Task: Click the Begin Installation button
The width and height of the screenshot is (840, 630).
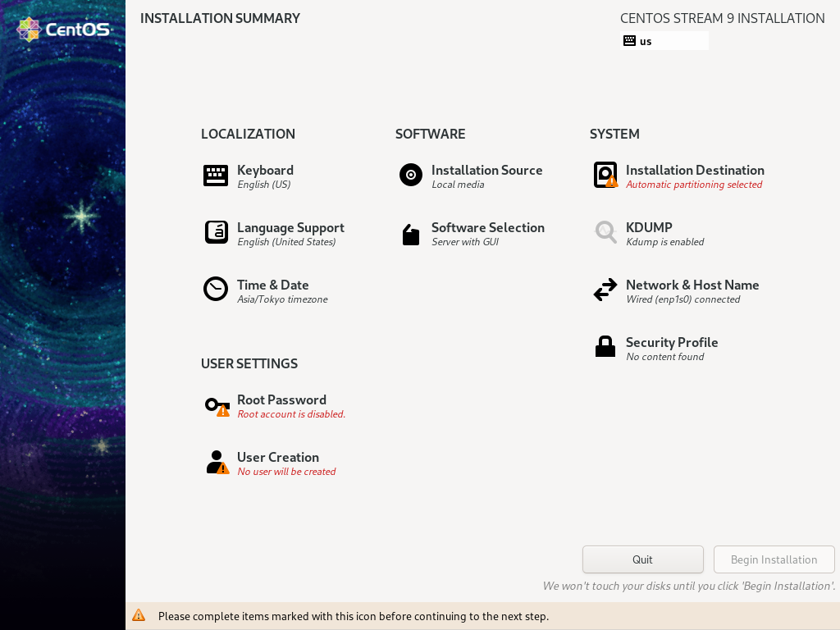Action: [774, 559]
